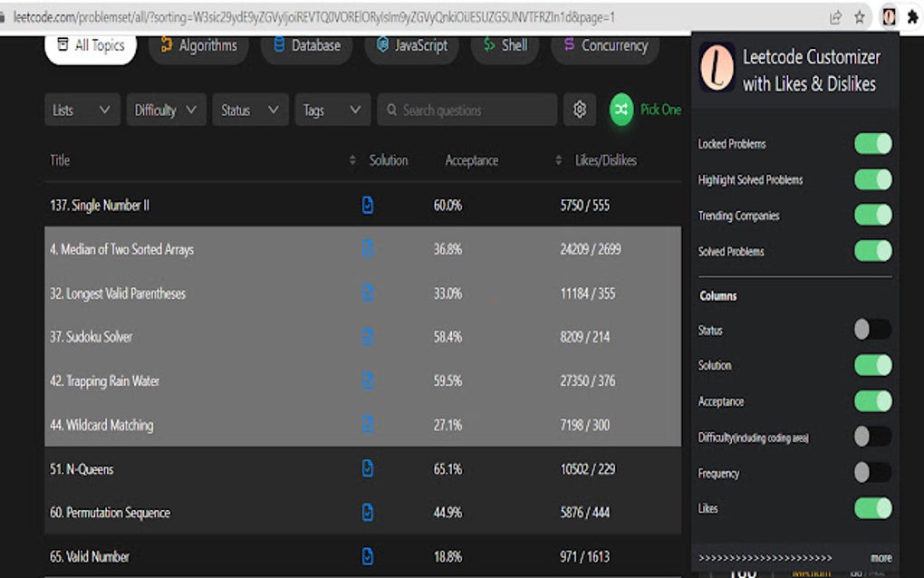The width and height of the screenshot is (924, 578).
Task: Open the Difficulty filter dropdown
Action: (166, 110)
